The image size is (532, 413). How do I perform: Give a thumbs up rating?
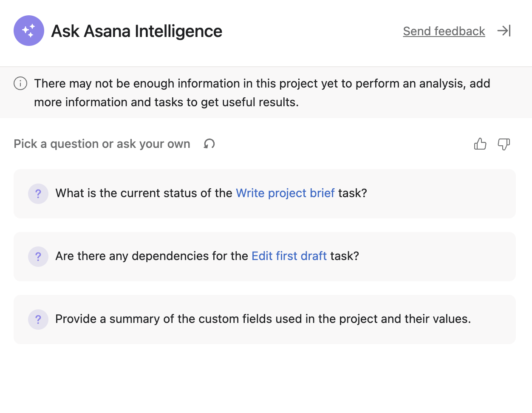click(480, 144)
